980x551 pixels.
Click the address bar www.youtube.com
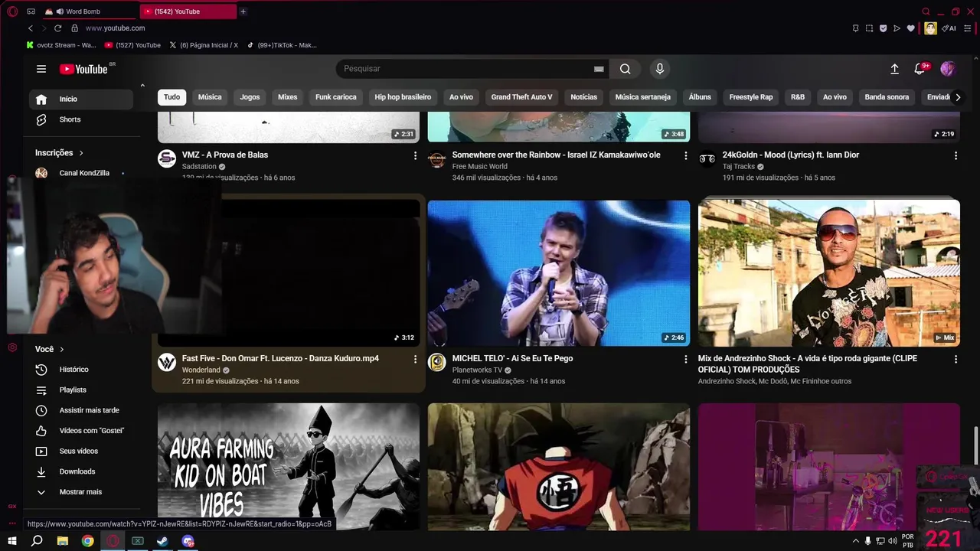click(x=115, y=28)
